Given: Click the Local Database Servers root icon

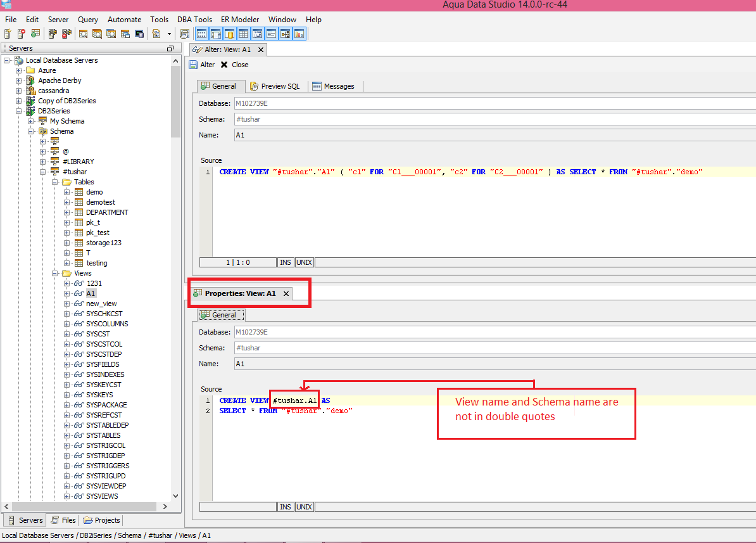Looking at the screenshot, I should click(x=19, y=60).
